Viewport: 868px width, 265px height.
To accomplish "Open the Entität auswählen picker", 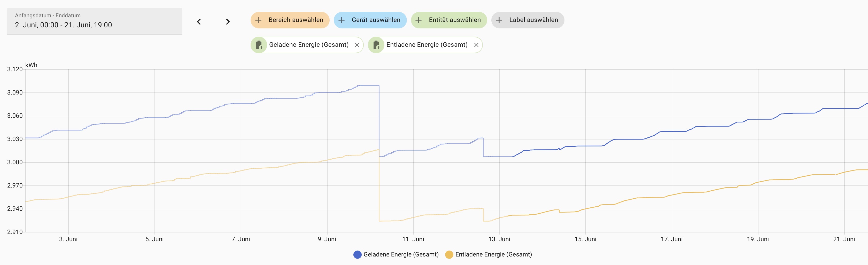I will (455, 20).
